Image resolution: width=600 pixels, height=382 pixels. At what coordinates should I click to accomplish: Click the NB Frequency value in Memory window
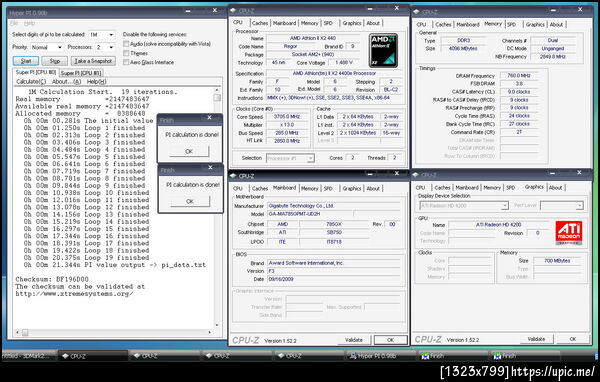[553, 57]
